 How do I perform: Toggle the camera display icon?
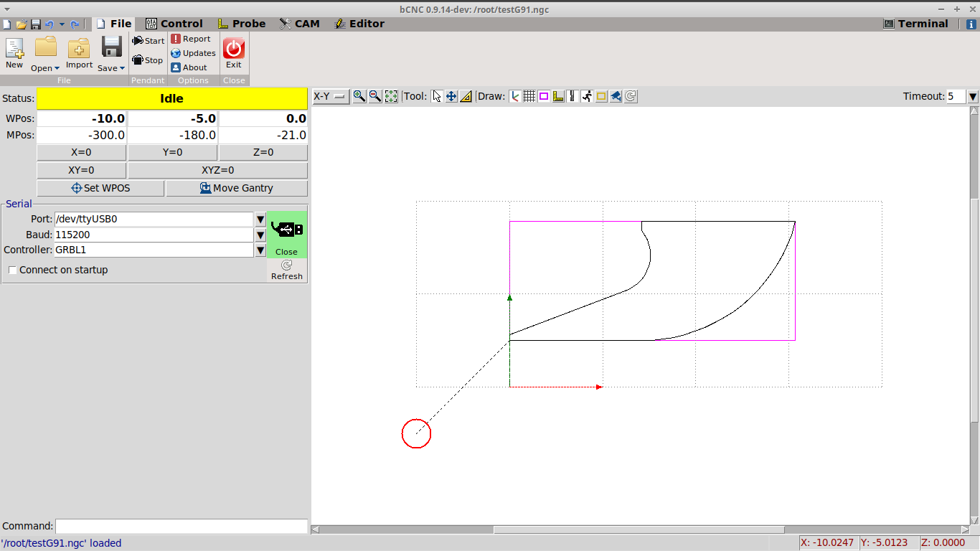[x=616, y=96]
